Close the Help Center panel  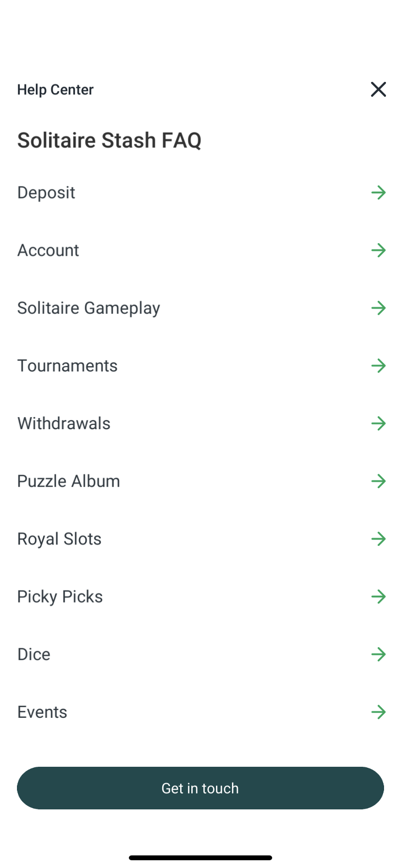coord(378,90)
